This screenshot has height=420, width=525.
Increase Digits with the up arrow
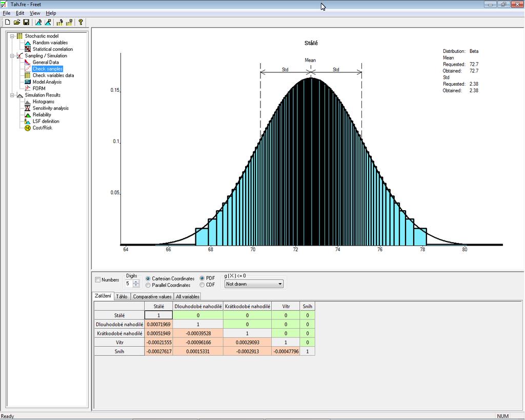(136, 282)
